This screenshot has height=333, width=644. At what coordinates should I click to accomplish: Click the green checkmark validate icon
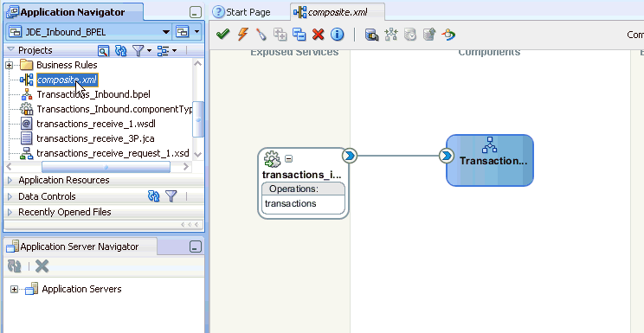pos(222,35)
